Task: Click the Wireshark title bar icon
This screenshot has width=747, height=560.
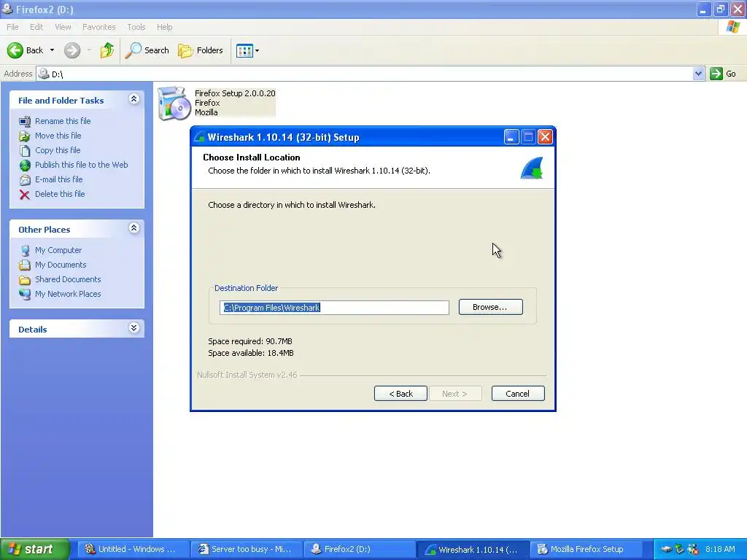Action: coord(200,137)
